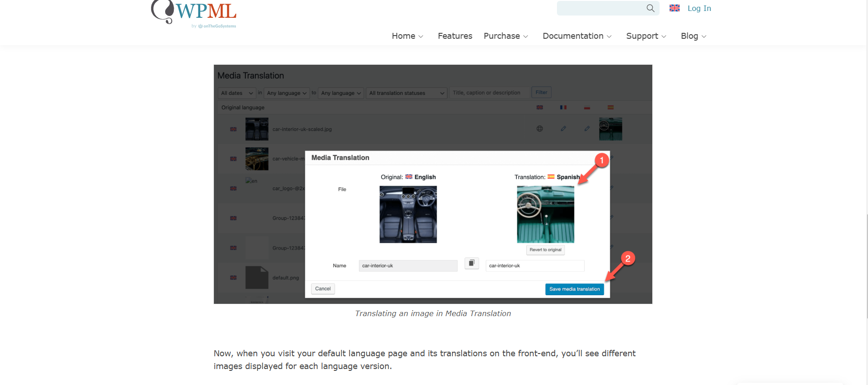Click the translated Name field car-interior-uk

point(535,265)
